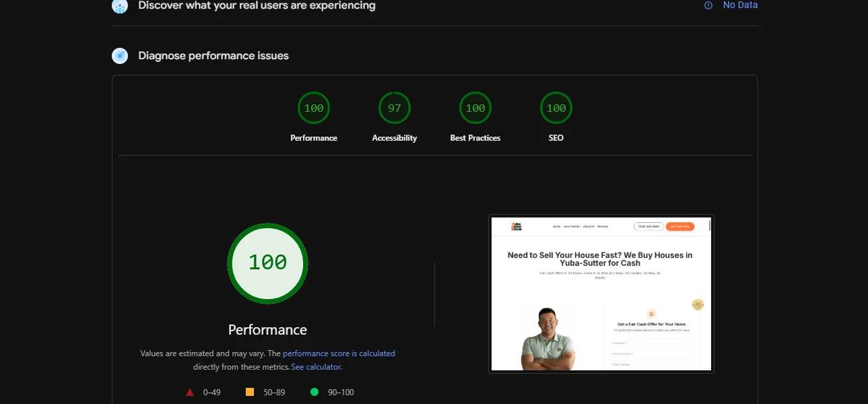
Task: Click the large 100 Performance gauge
Action: (267, 263)
